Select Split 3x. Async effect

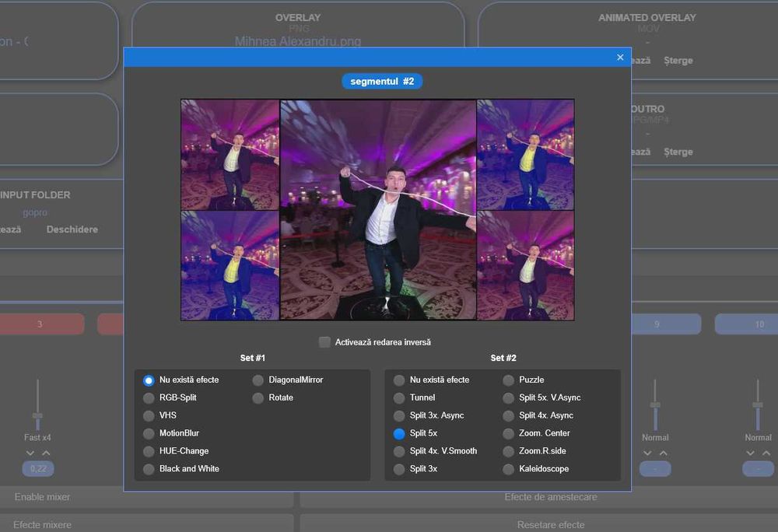(399, 416)
